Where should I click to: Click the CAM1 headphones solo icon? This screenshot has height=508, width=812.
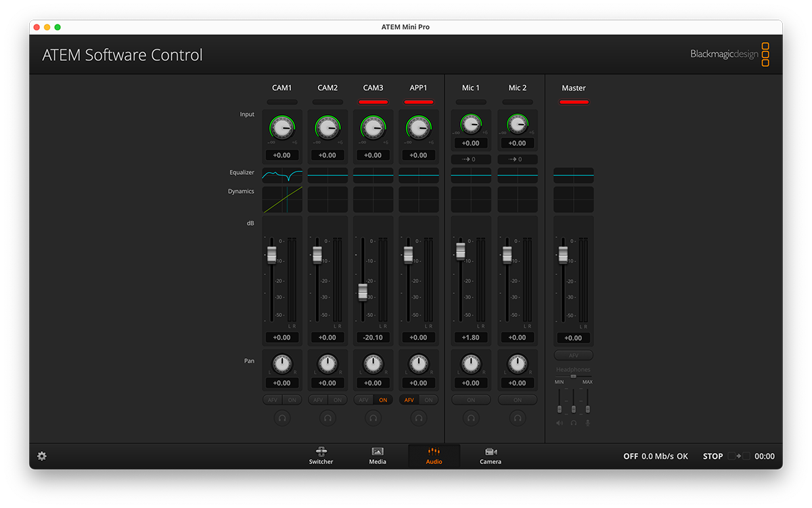tap(282, 419)
